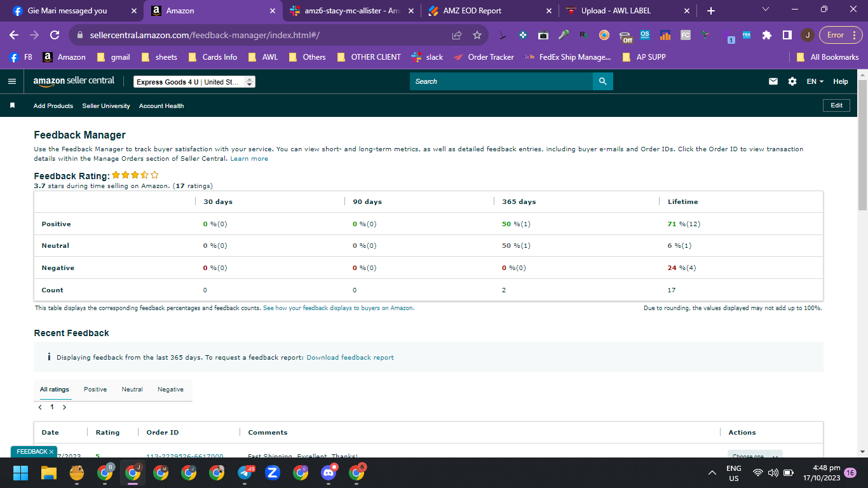Open Account Health link
The height and width of the screenshot is (488, 868).
pos(161,106)
